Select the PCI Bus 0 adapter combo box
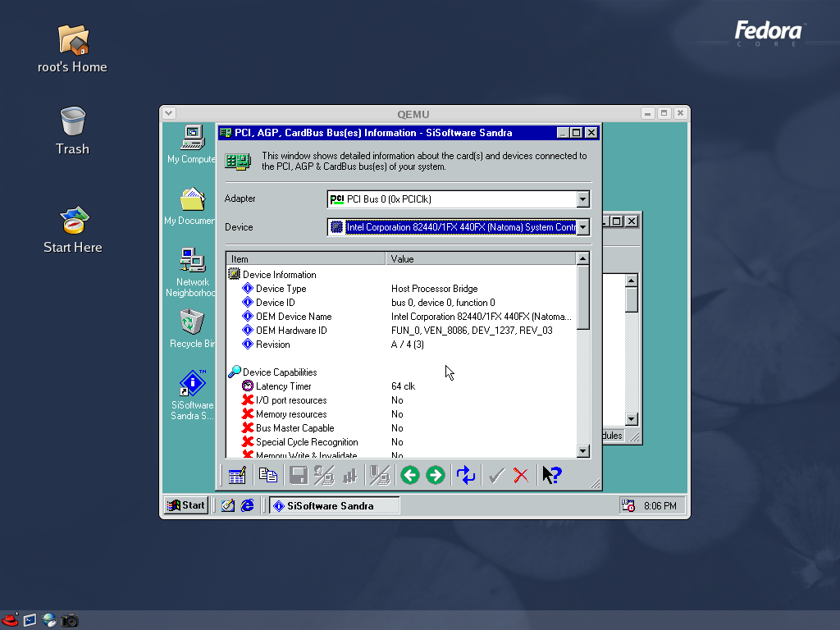Screen dimensions: 840x630 coord(458,199)
